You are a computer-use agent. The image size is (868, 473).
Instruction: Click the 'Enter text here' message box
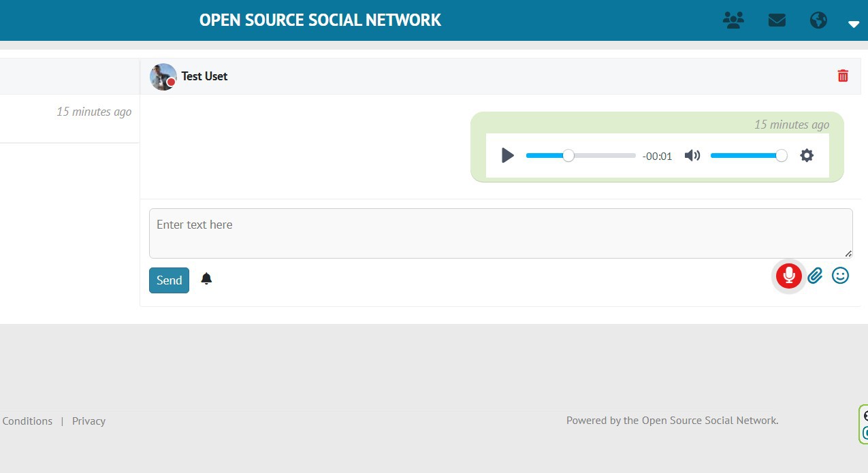(500, 233)
